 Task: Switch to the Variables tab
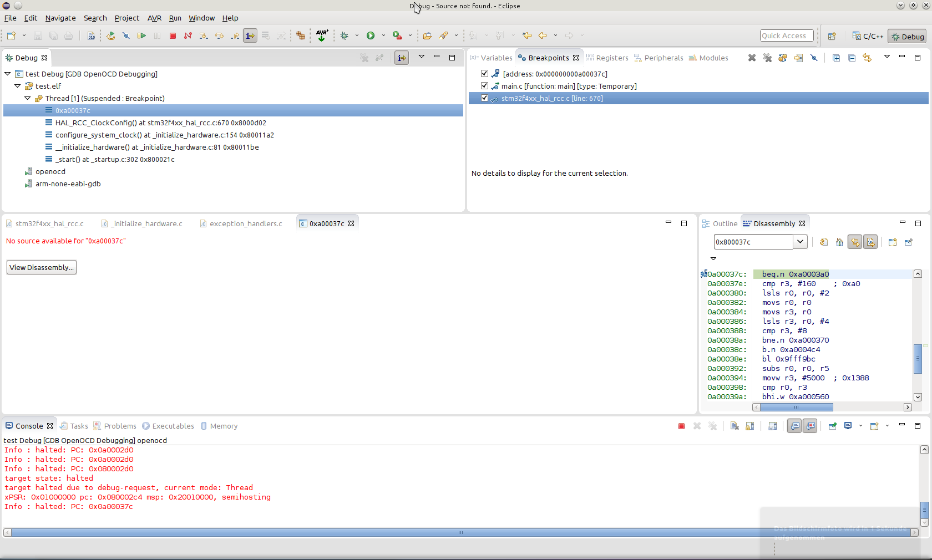[491, 58]
